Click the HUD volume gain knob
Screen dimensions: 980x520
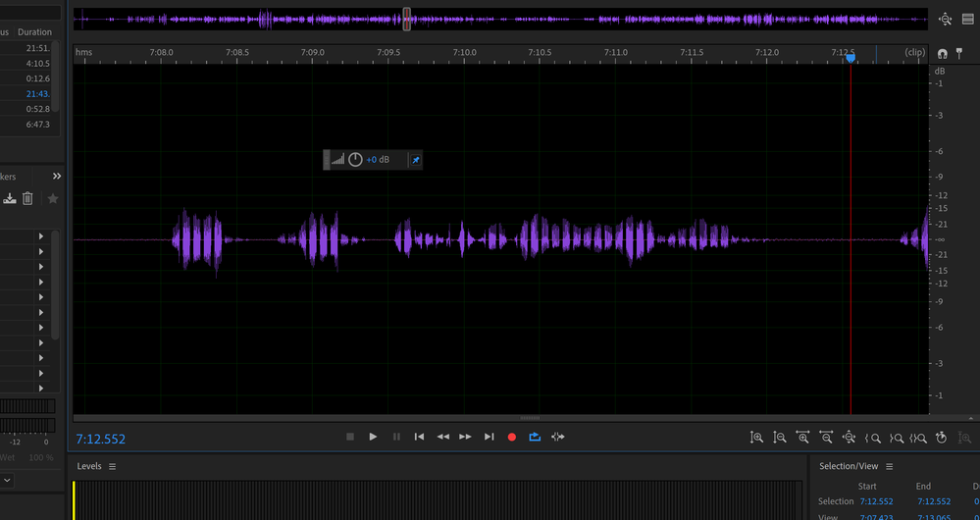pyautogui.click(x=355, y=159)
